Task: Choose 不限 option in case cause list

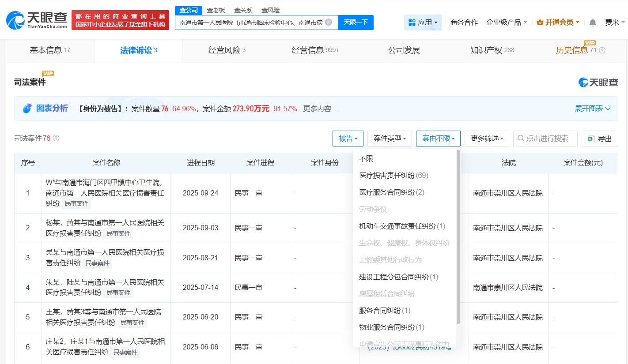Action: coord(366,159)
